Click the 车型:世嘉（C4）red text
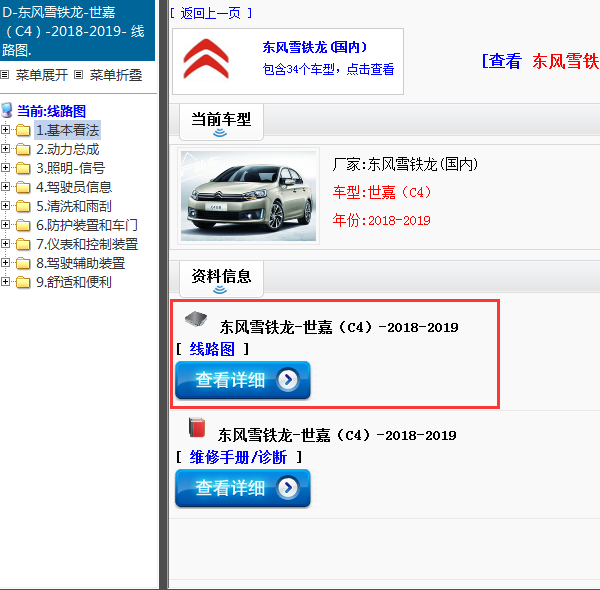Screen dimensions: 600x590 pyautogui.click(x=382, y=192)
